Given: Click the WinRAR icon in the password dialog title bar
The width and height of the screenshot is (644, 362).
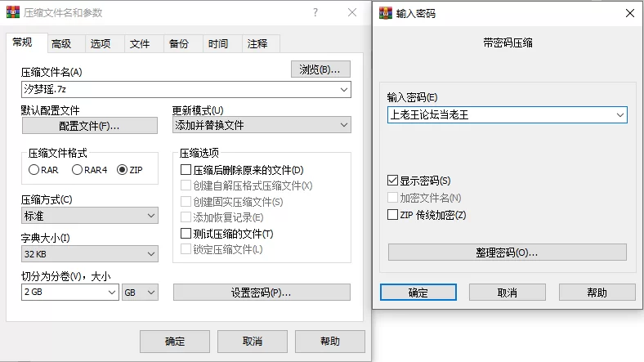Looking at the screenshot, I should 384,14.
